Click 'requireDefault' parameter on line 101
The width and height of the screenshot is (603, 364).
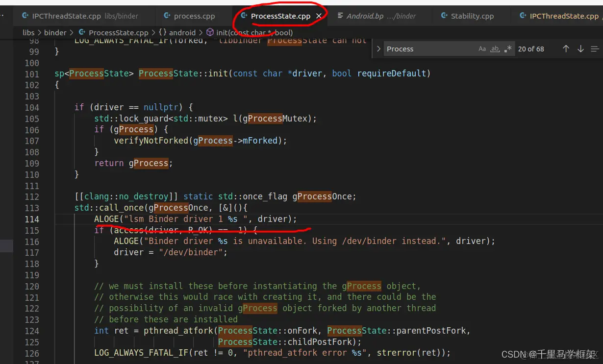[391, 74]
